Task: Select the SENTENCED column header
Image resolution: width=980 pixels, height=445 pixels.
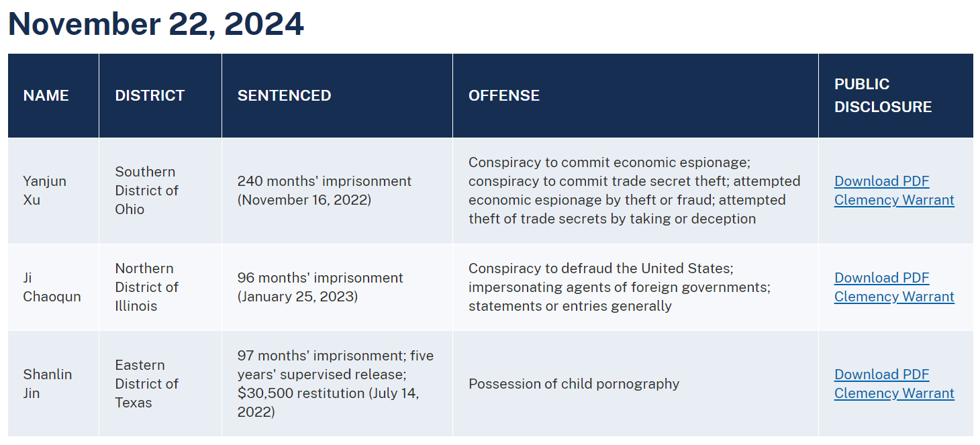Action: 284,95
